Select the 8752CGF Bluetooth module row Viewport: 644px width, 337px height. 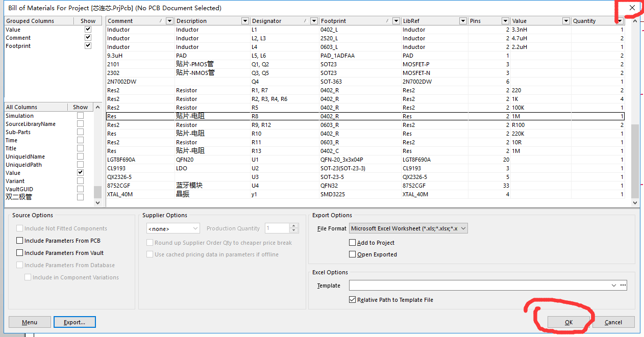[365, 186]
